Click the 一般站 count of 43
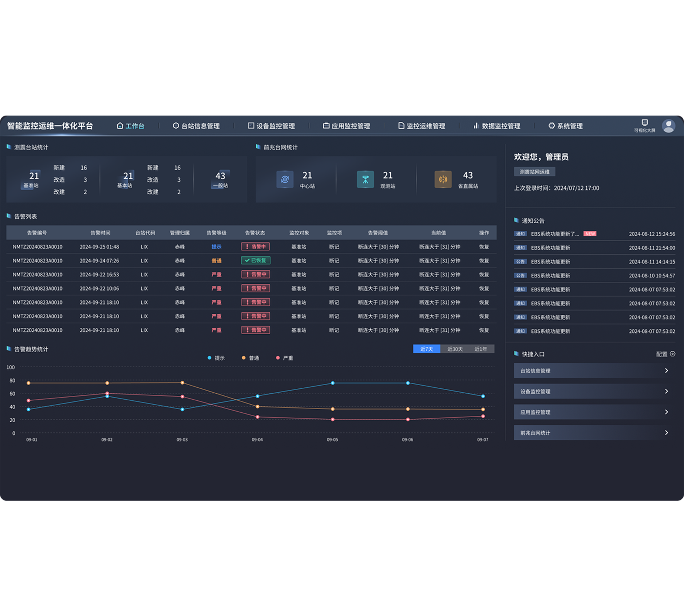The image size is (684, 616). point(220,176)
